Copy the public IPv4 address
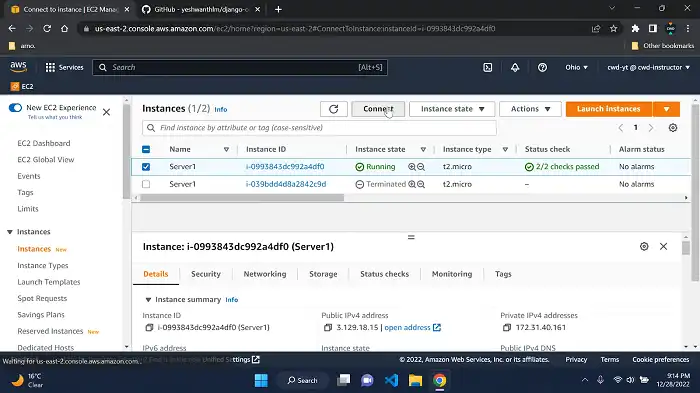The height and width of the screenshot is (393, 700). click(x=328, y=327)
